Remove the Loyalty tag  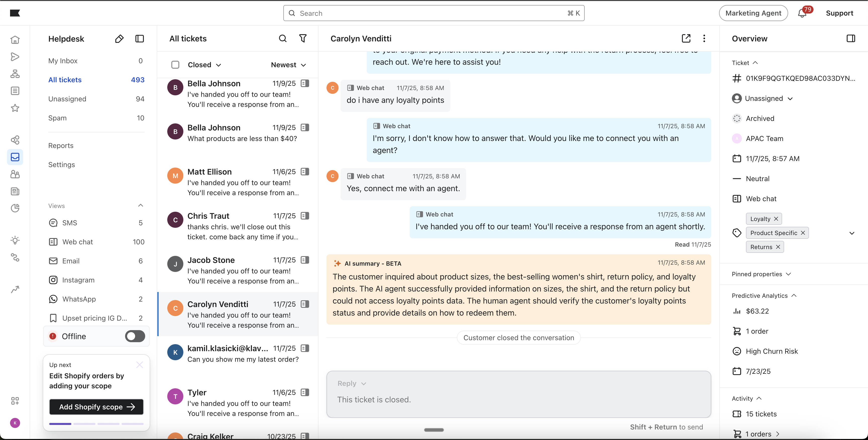[x=776, y=219]
